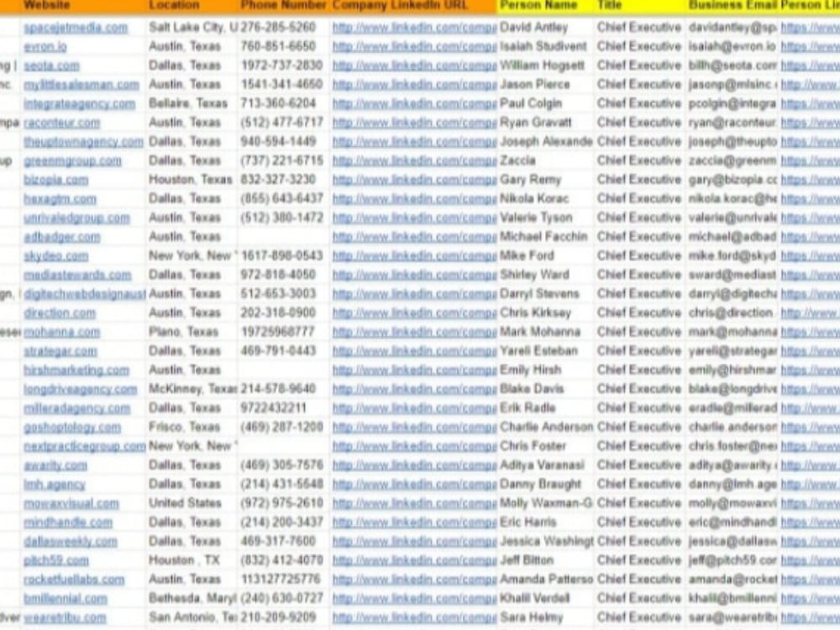Screen dimensions: 840x630
Task: Click the Phone Number column header
Action: pos(280,6)
